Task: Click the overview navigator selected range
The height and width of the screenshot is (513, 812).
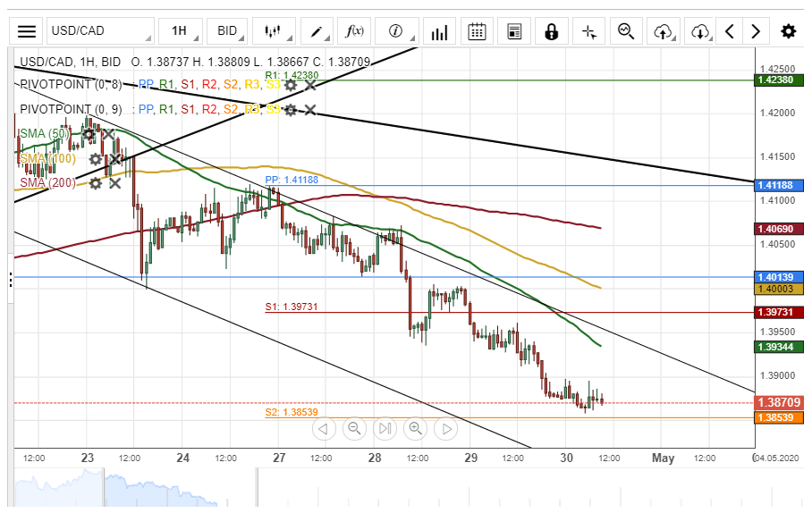Action: coord(181,487)
